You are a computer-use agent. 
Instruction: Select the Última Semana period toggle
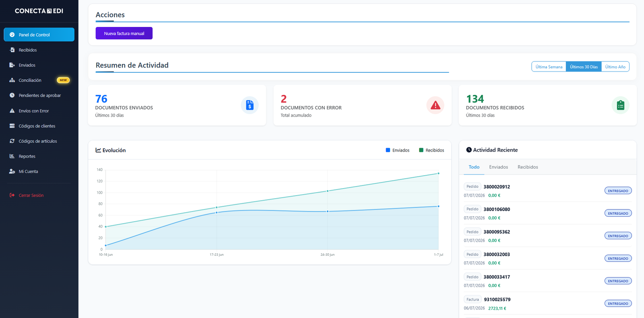tap(549, 67)
